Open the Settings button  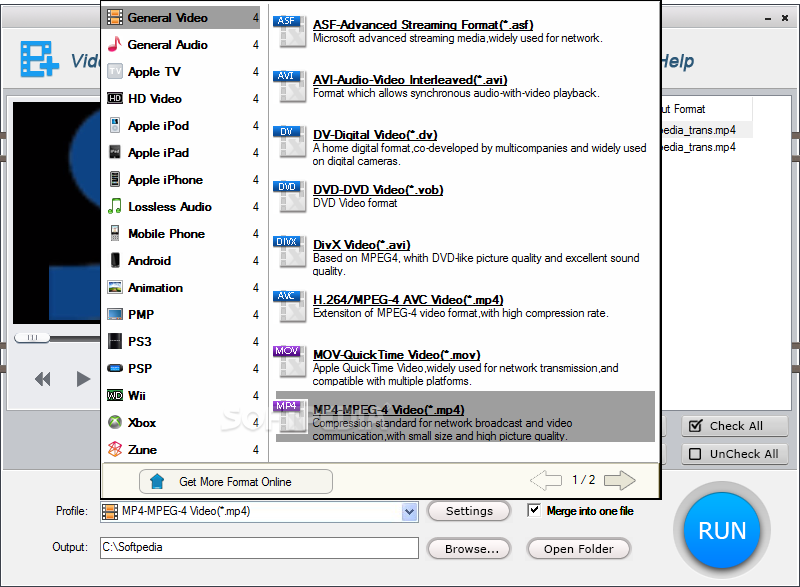pyautogui.click(x=469, y=511)
